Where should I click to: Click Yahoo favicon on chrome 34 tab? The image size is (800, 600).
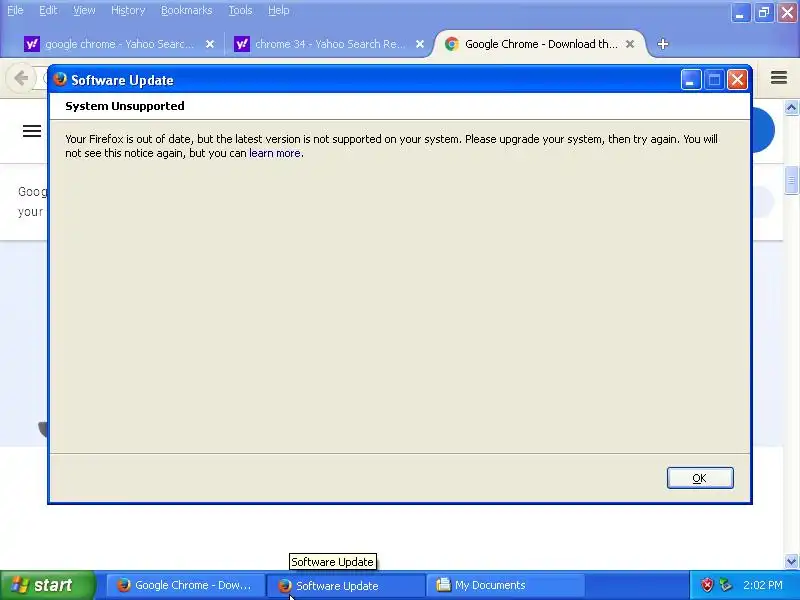242,44
